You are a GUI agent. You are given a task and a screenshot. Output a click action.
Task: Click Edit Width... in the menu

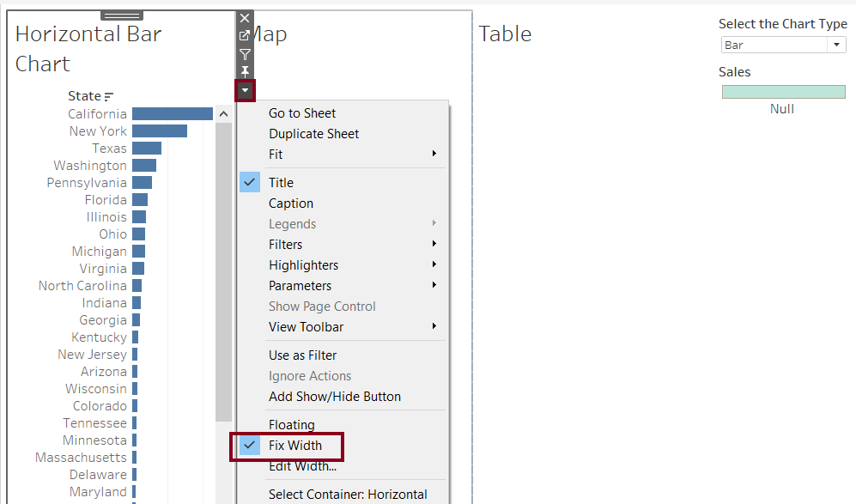click(x=302, y=466)
